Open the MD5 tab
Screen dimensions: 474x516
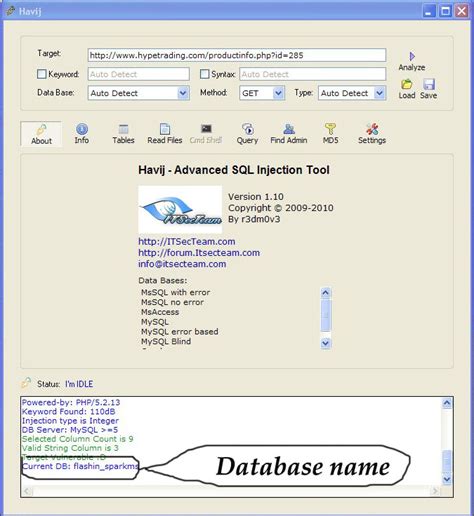tap(330, 134)
